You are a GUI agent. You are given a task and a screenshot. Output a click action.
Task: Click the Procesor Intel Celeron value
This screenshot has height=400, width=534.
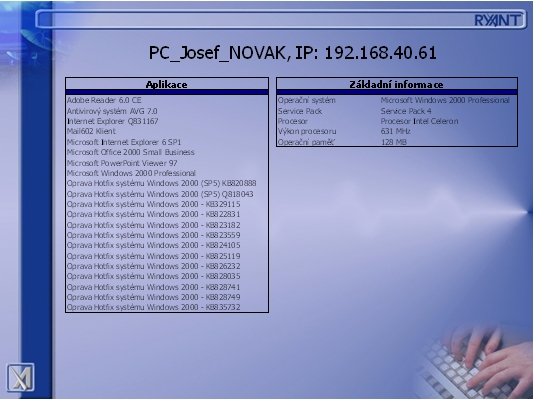419,121
